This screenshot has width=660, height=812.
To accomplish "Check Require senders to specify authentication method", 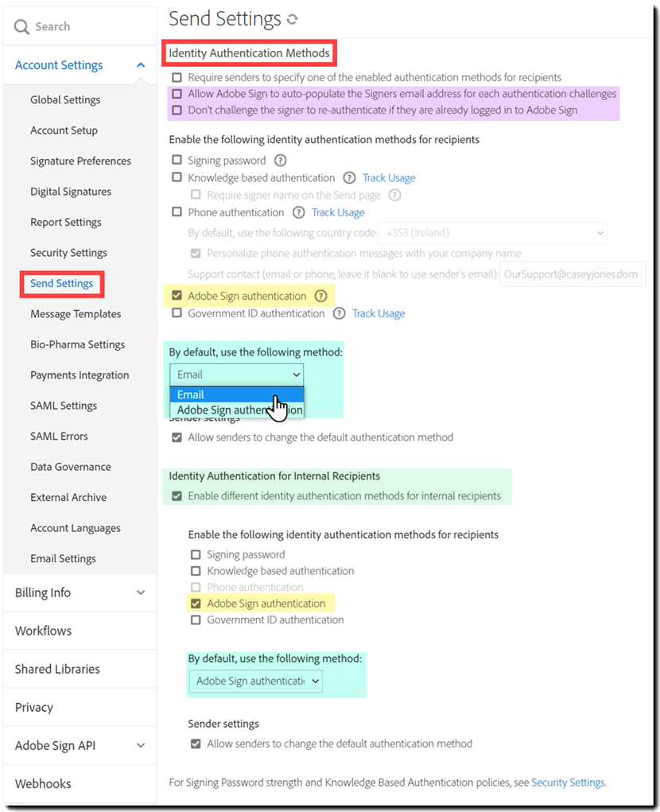I will tap(177, 77).
